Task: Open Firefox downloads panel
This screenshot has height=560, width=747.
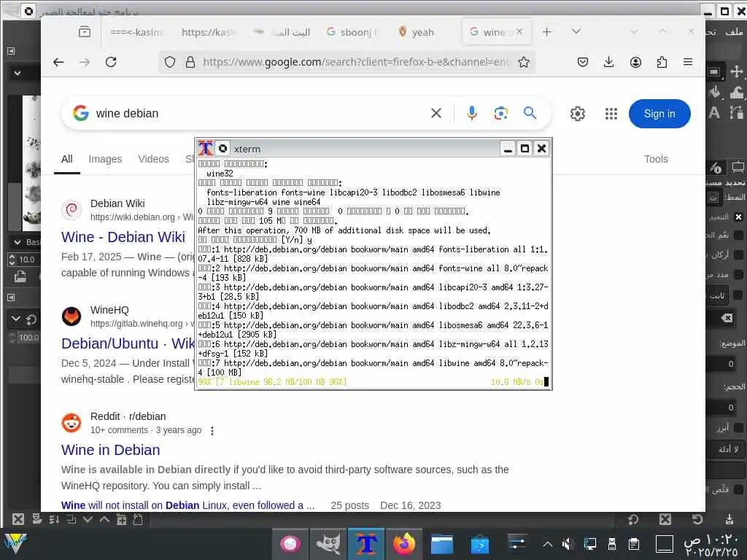Action: (x=609, y=62)
